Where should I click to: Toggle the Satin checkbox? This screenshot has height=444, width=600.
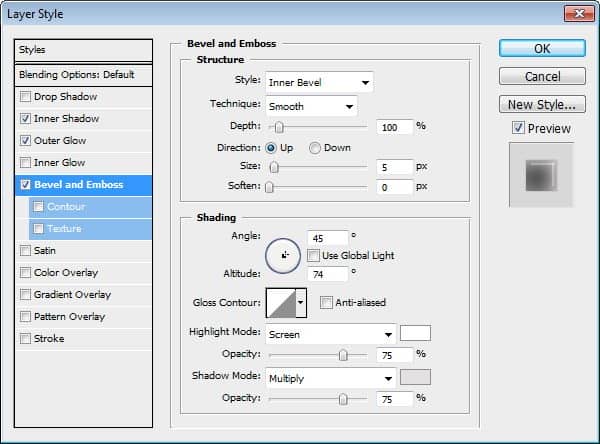point(25,251)
